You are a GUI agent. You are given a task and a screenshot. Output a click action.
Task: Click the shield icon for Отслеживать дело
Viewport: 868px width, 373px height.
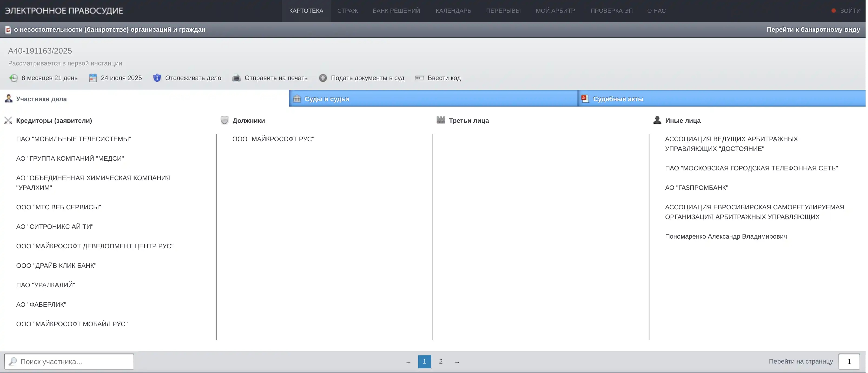coord(157,78)
